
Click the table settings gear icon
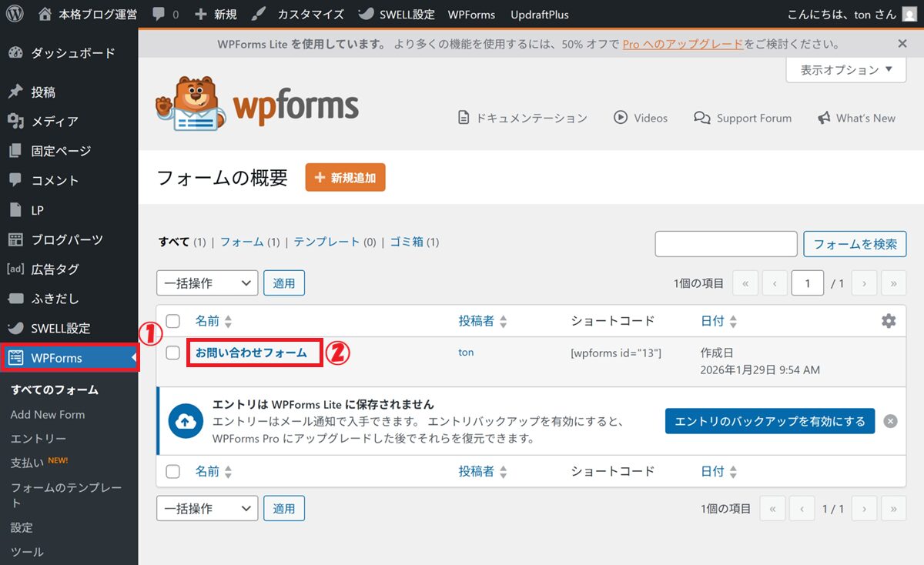[889, 321]
